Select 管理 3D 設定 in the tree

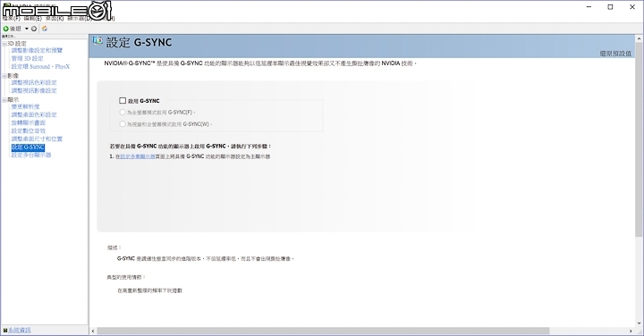click(27, 59)
